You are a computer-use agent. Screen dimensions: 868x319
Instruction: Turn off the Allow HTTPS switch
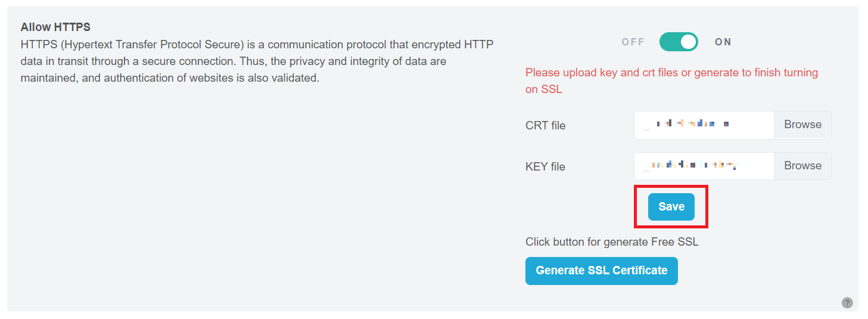click(679, 42)
